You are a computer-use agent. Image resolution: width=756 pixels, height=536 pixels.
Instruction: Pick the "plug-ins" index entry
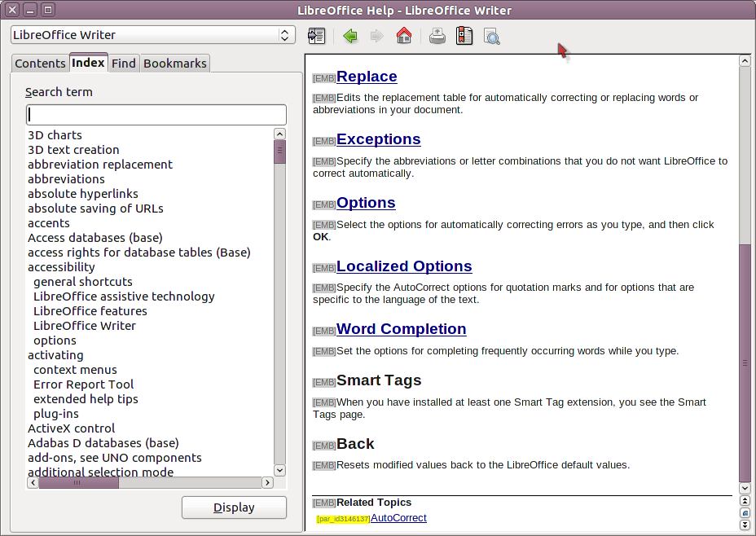56,414
